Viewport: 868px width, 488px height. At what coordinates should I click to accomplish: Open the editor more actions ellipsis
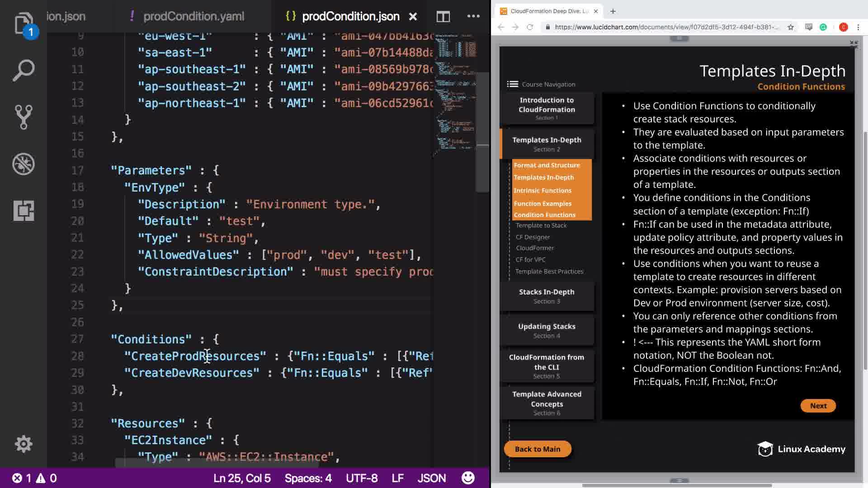(x=473, y=17)
